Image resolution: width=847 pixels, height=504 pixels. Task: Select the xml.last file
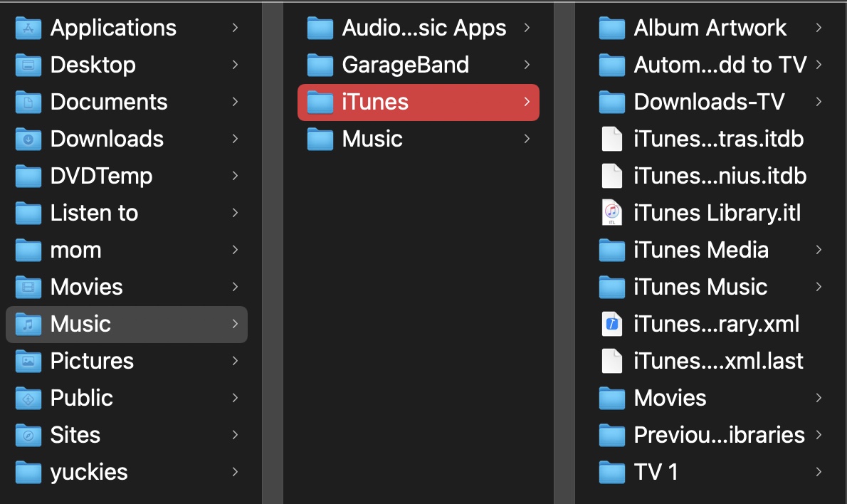[x=718, y=361]
